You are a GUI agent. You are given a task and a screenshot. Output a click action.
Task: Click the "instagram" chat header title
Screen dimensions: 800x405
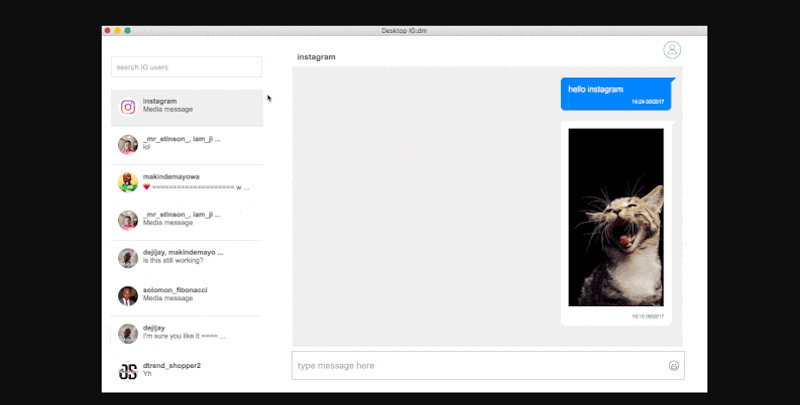(316, 57)
